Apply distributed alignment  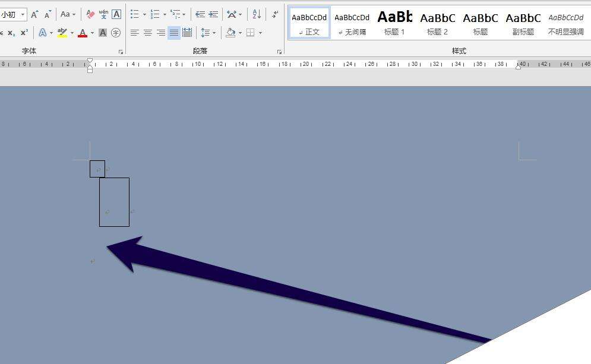(187, 33)
